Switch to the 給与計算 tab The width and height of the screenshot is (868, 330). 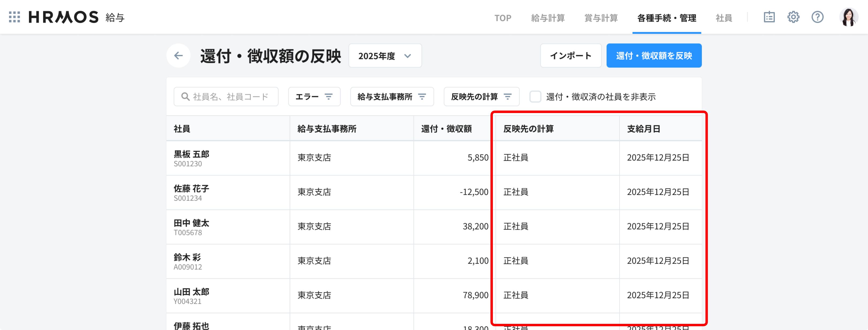(x=547, y=18)
